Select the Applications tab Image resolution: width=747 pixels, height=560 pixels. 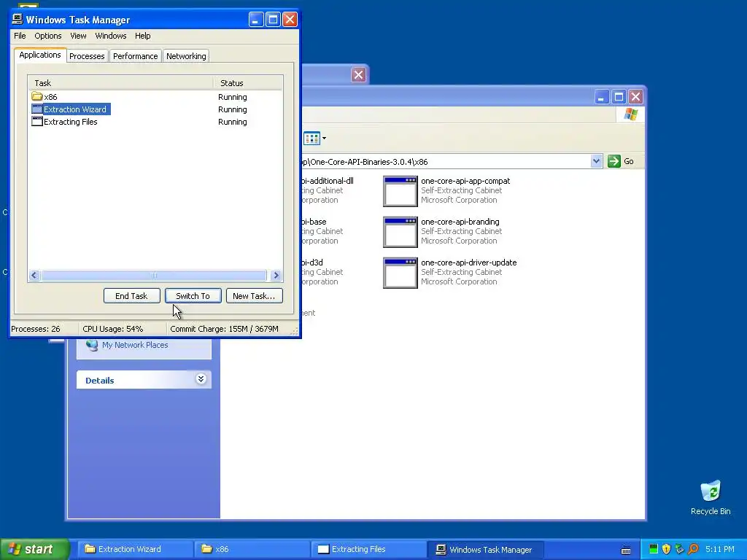40,55
